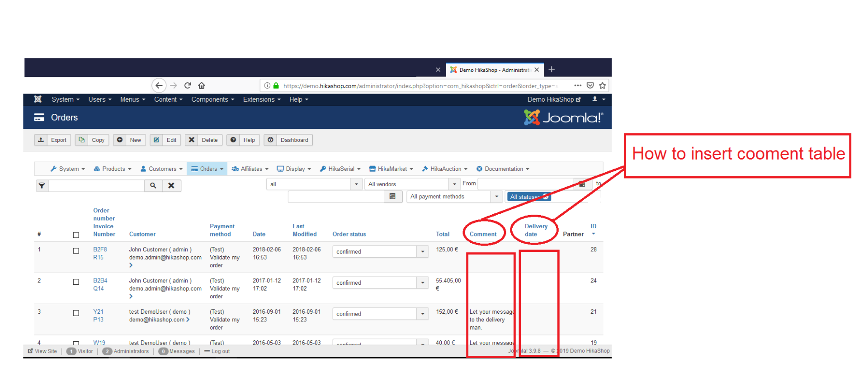Screen dimensions: 868x377
Task: Check the box for order B2F8
Action: (76, 251)
